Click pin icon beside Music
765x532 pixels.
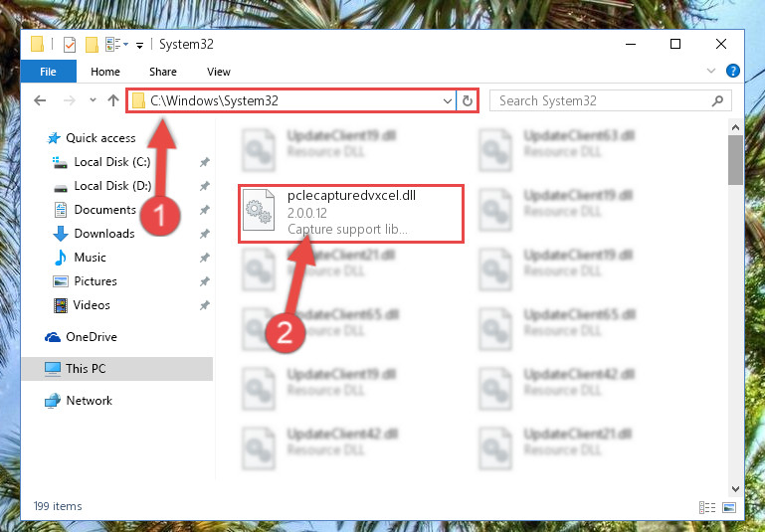click(x=204, y=258)
